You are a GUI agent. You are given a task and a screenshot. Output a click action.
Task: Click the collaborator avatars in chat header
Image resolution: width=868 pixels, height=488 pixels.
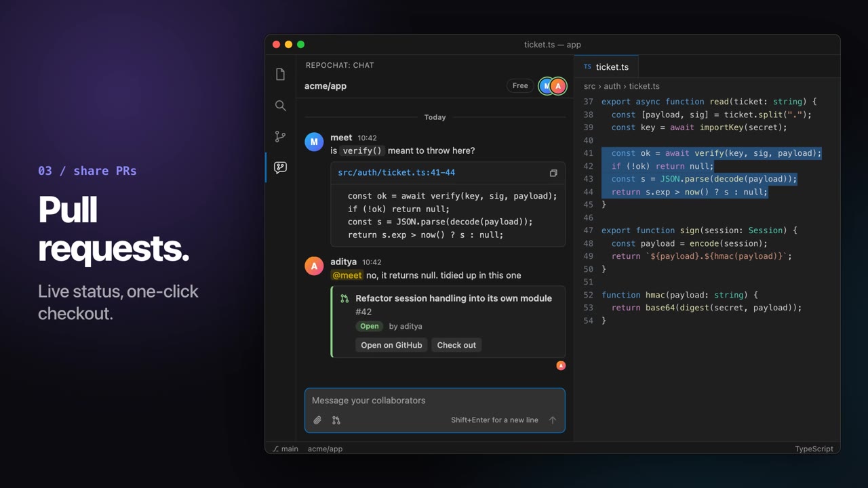[552, 86]
